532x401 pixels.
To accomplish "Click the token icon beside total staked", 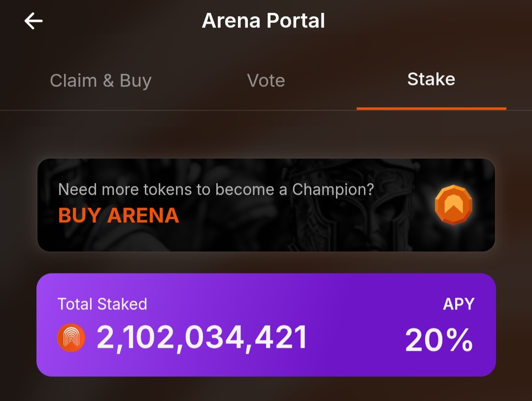I will 71,339.
